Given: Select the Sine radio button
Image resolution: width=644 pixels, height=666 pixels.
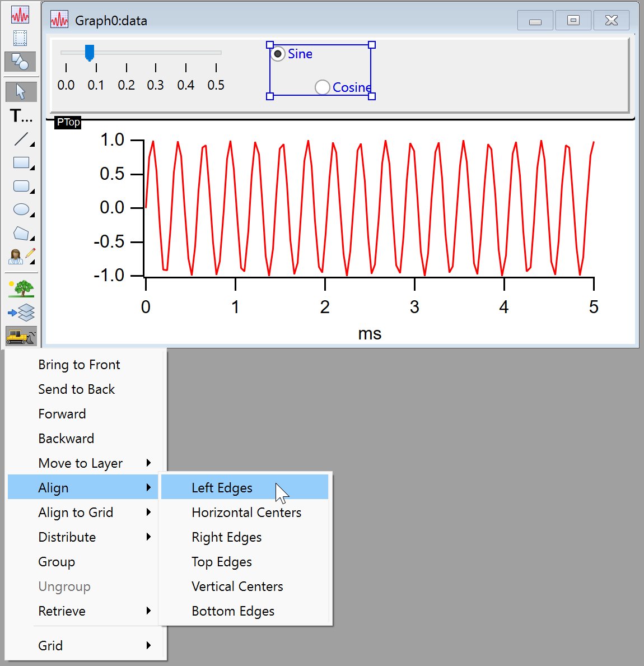Looking at the screenshot, I should point(278,54).
